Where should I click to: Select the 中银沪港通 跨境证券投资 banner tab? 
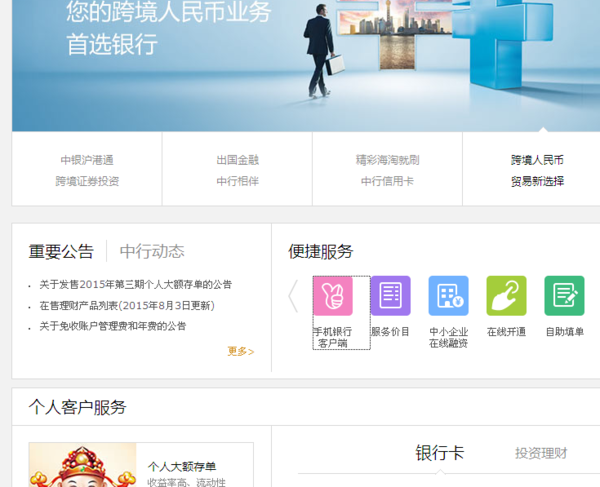87,170
